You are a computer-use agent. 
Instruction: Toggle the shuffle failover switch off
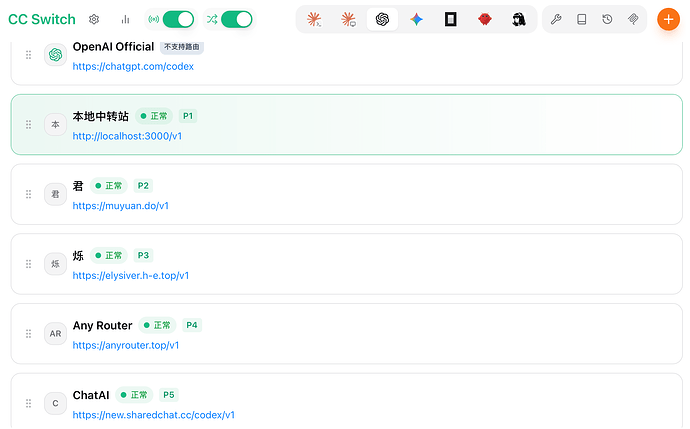click(237, 19)
